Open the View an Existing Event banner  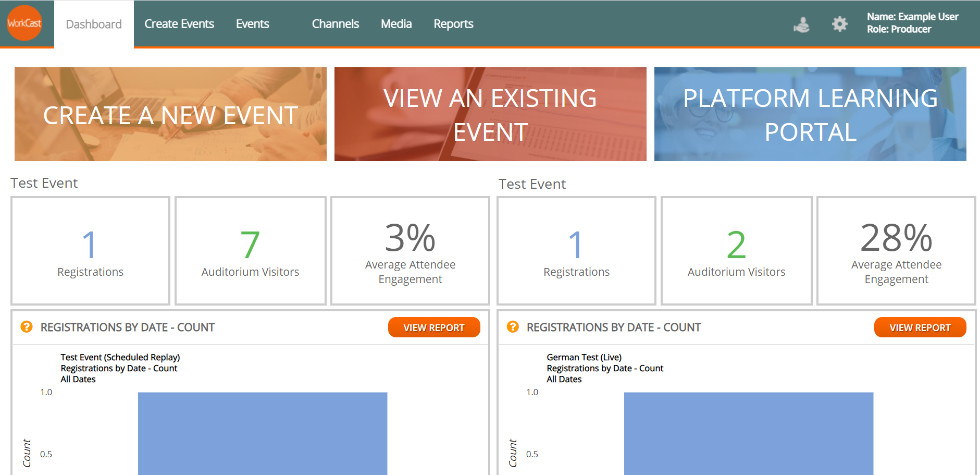coord(490,114)
